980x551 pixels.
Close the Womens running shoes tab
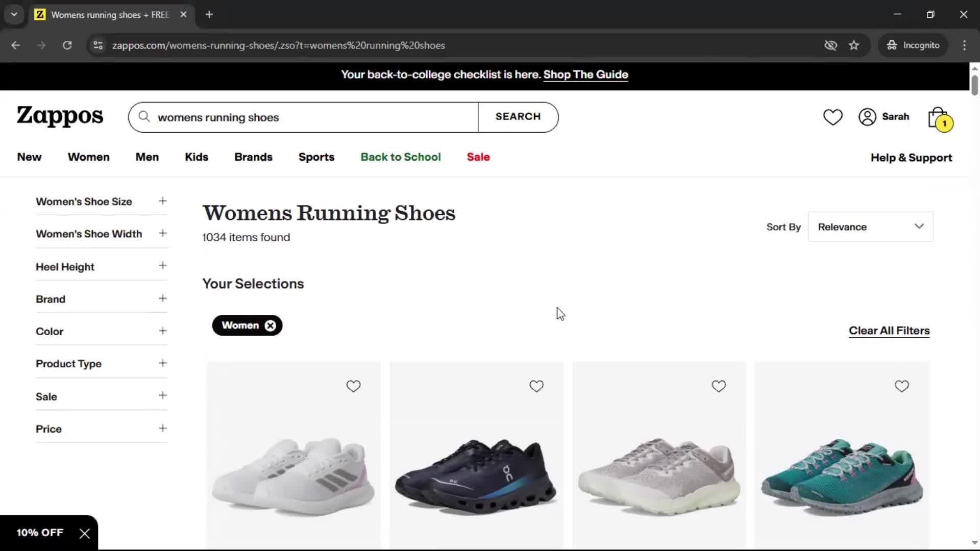pos(183,15)
